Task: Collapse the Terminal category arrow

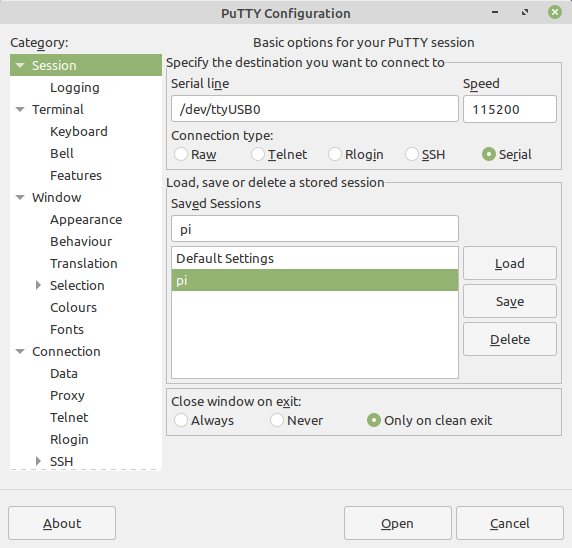Action: click(20, 109)
